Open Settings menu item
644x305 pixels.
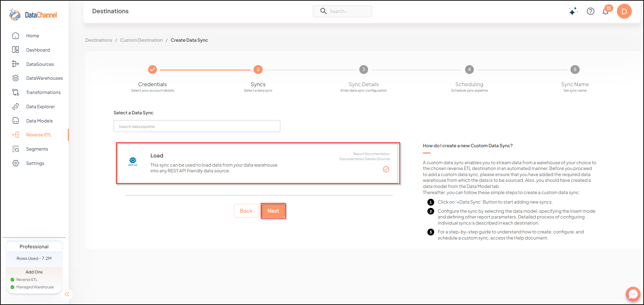(x=35, y=163)
